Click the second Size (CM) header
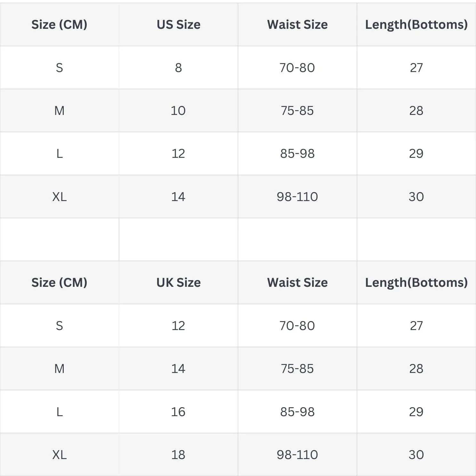This screenshot has width=476, height=476. point(60,283)
